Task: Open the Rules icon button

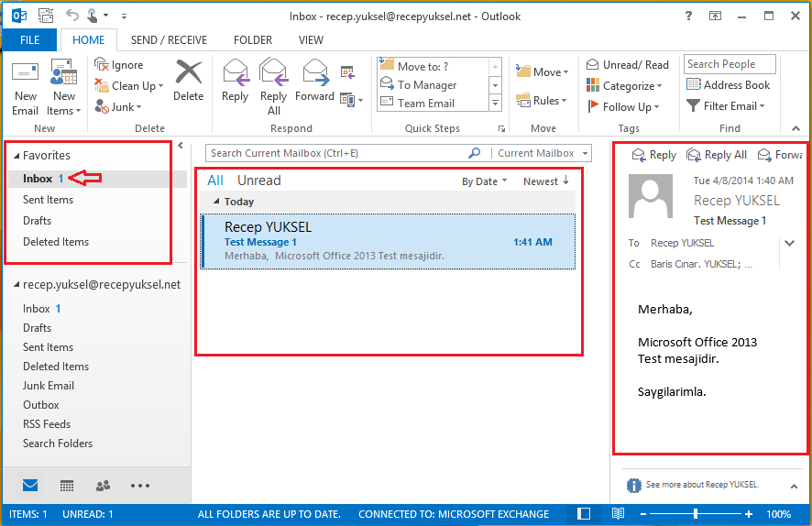Action: click(x=542, y=100)
